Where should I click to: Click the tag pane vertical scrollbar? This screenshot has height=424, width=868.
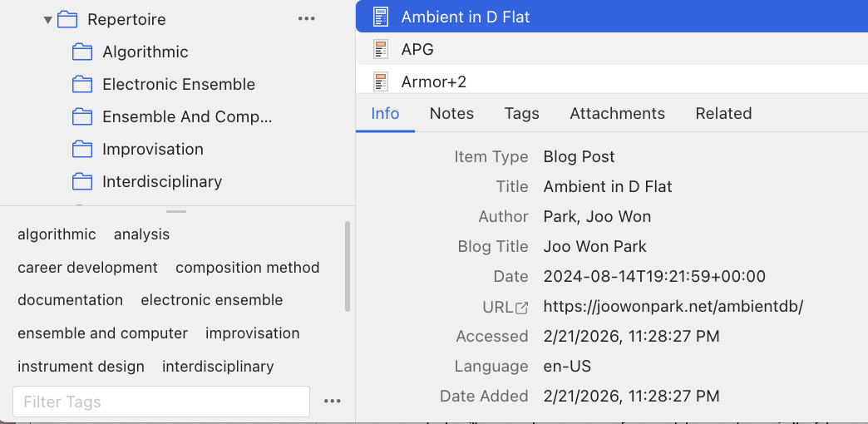347,266
